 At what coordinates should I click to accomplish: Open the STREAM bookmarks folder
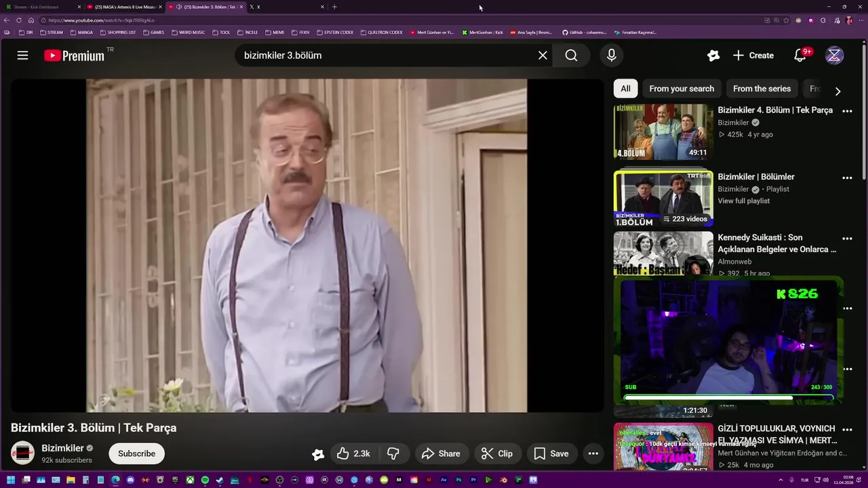52,32
